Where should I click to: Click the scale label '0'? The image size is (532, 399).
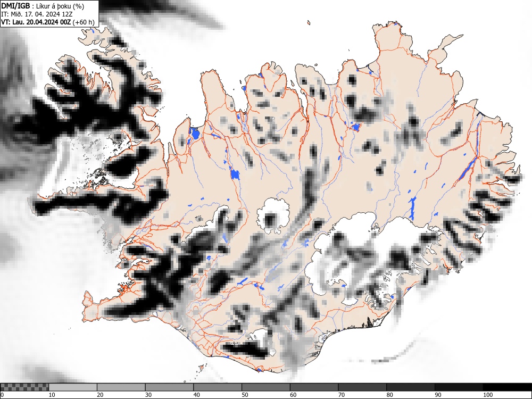coord(2,395)
